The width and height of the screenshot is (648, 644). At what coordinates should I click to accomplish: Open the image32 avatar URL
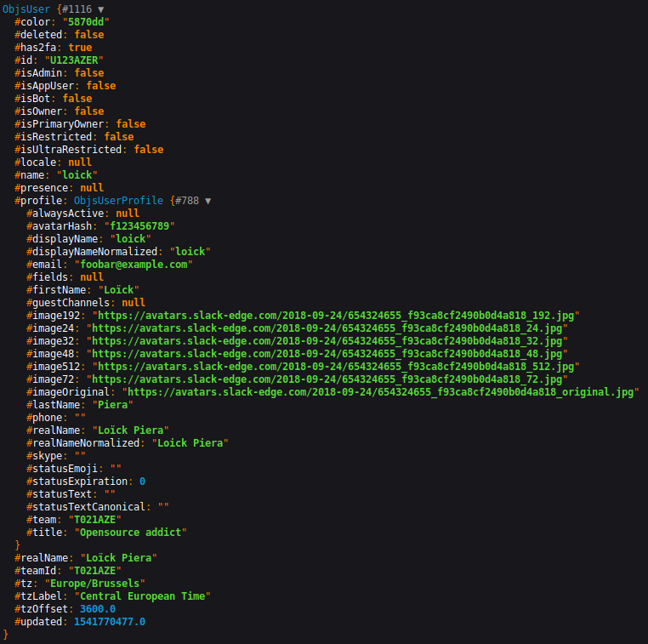(327, 341)
